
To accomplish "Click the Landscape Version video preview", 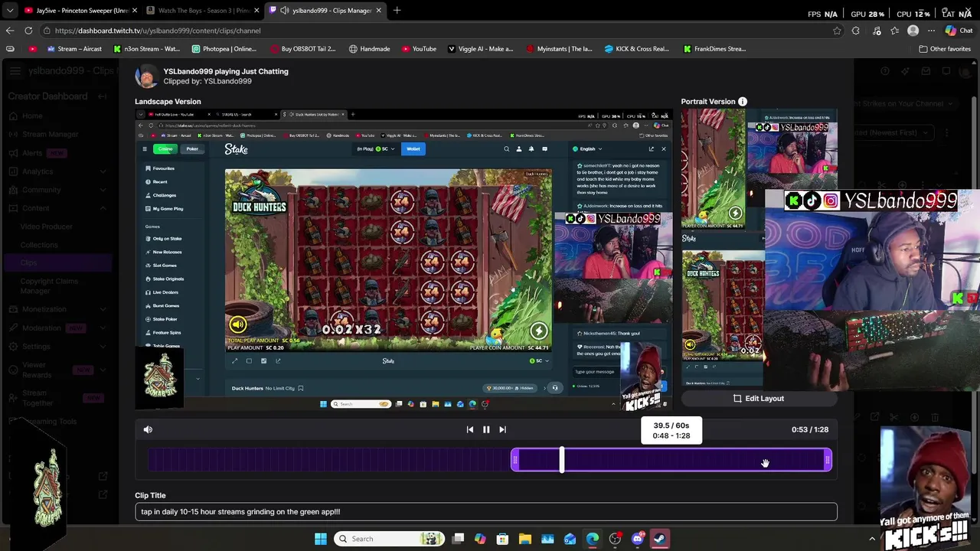I will click(x=403, y=259).
